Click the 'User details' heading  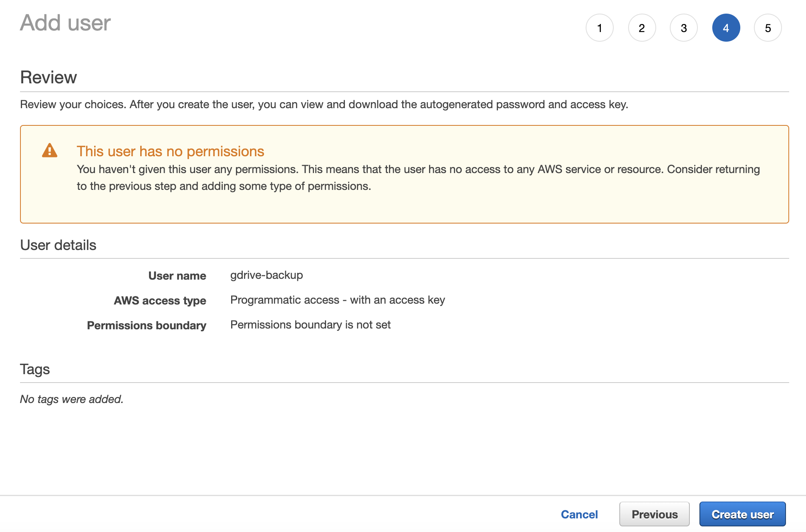[x=58, y=245]
